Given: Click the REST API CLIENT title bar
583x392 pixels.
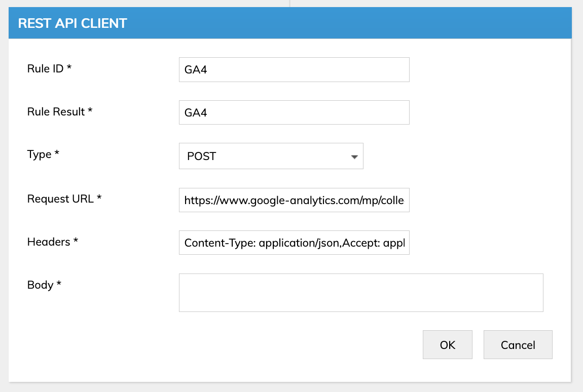Looking at the screenshot, I should point(289,23).
